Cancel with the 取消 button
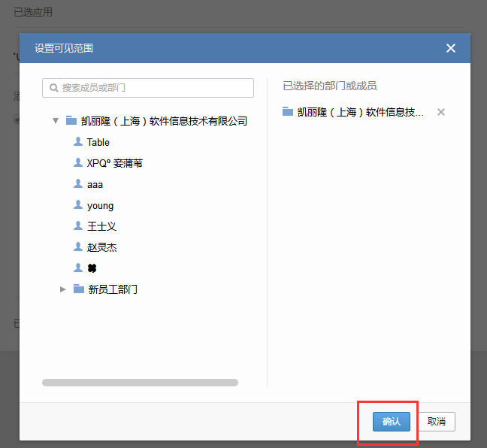The image size is (487, 448). click(x=437, y=422)
